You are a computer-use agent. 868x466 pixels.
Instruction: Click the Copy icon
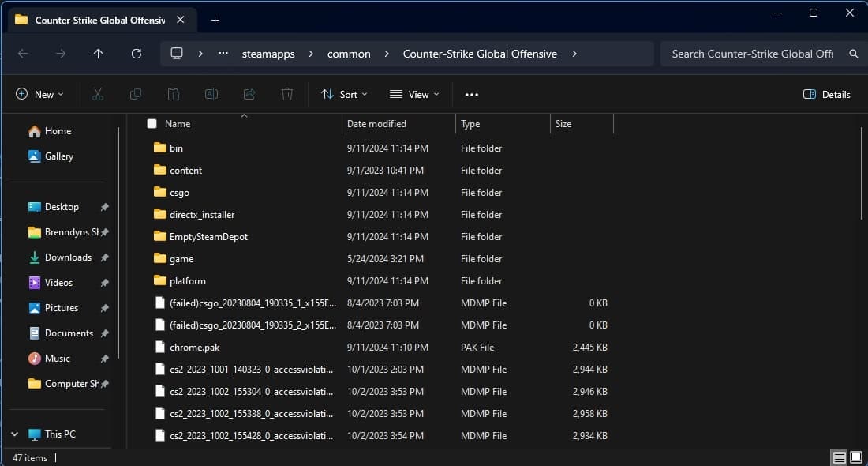(x=135, y=94)
